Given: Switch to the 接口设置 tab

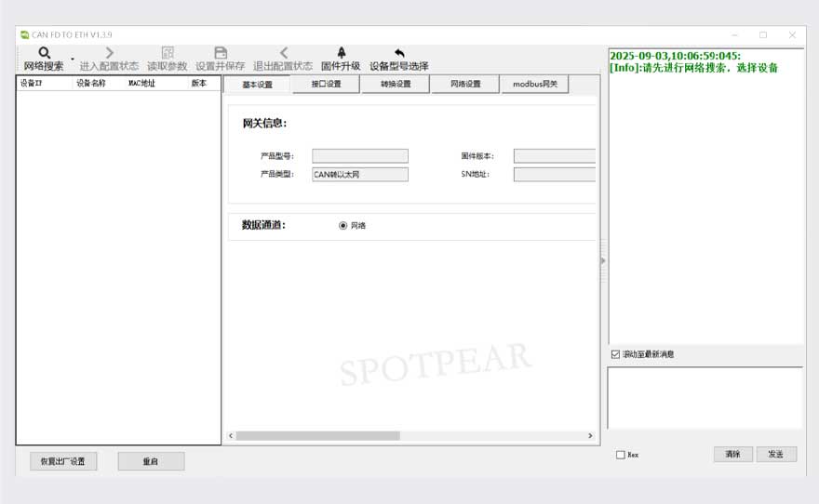Looking at the screenshot, I should pos(326,85).
